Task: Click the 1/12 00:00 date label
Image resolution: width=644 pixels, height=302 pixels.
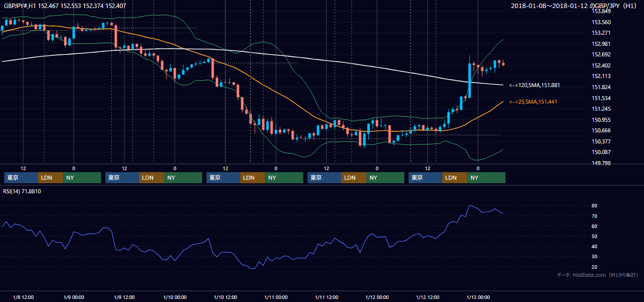Action: [377, 297]
